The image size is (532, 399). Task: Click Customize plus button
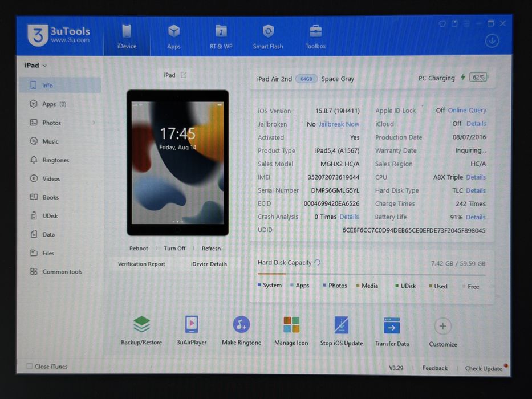443,327
